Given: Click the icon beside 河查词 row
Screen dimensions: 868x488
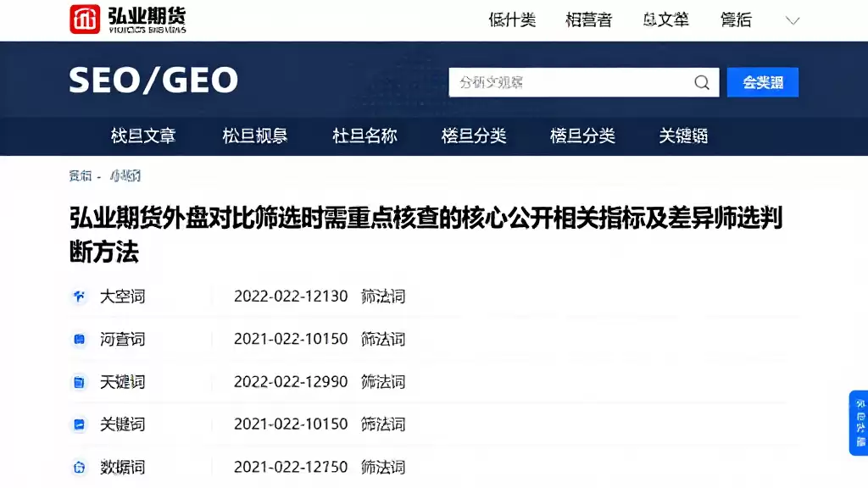Looking at the screenshot, I should pyautogui.click(x=79, y=339).
